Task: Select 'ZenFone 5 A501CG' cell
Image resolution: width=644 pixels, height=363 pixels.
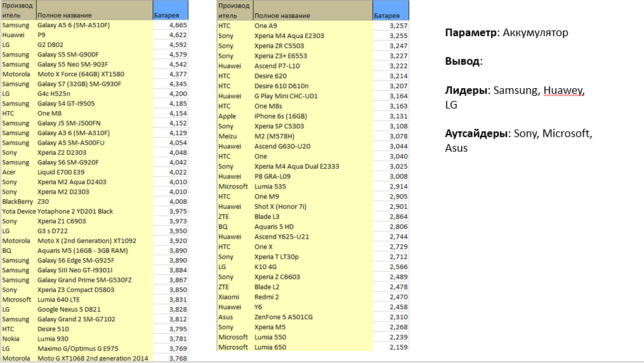Action: click(313, 317)
